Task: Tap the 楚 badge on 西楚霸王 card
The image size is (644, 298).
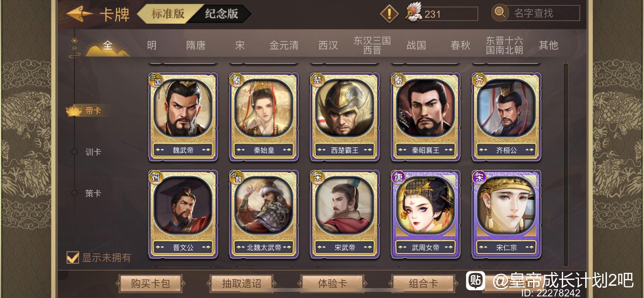Action: [x=317, y=80]
